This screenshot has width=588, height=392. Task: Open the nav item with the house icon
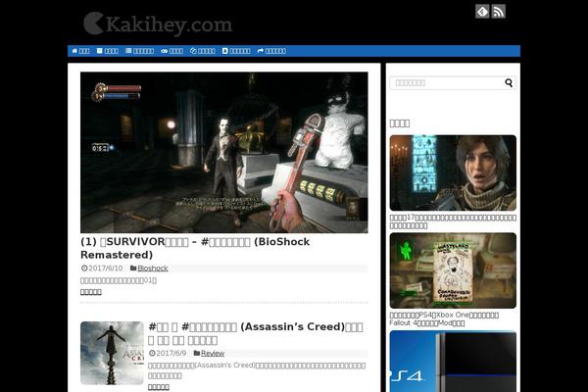click(80, 51)
